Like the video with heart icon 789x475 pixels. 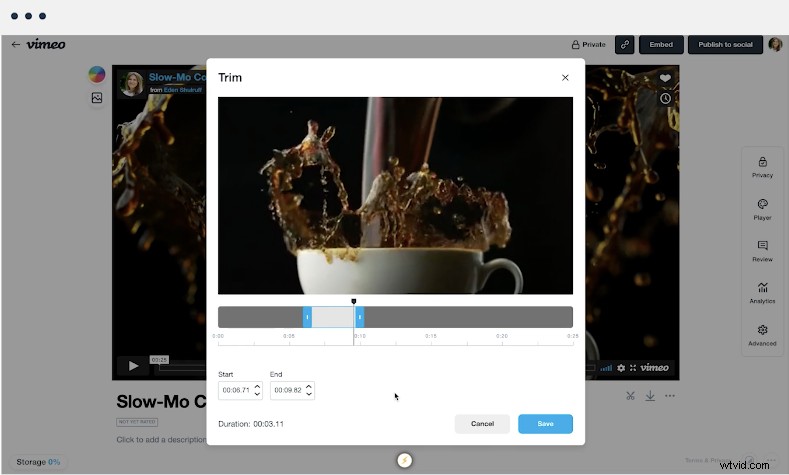coord(665,78)
